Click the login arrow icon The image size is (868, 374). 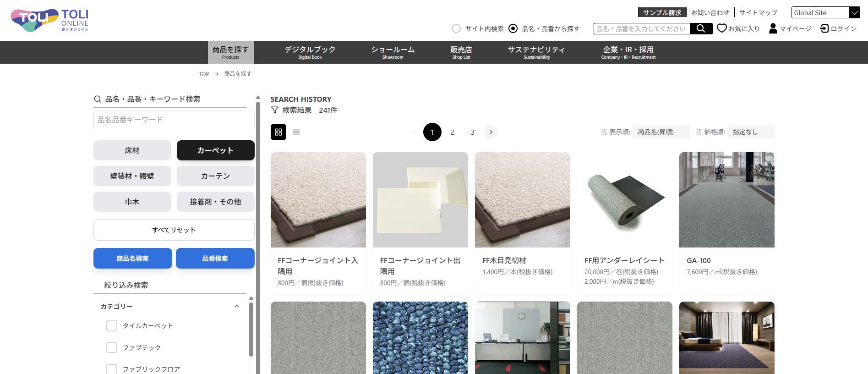pyautogui.click(x=824, y=28)
